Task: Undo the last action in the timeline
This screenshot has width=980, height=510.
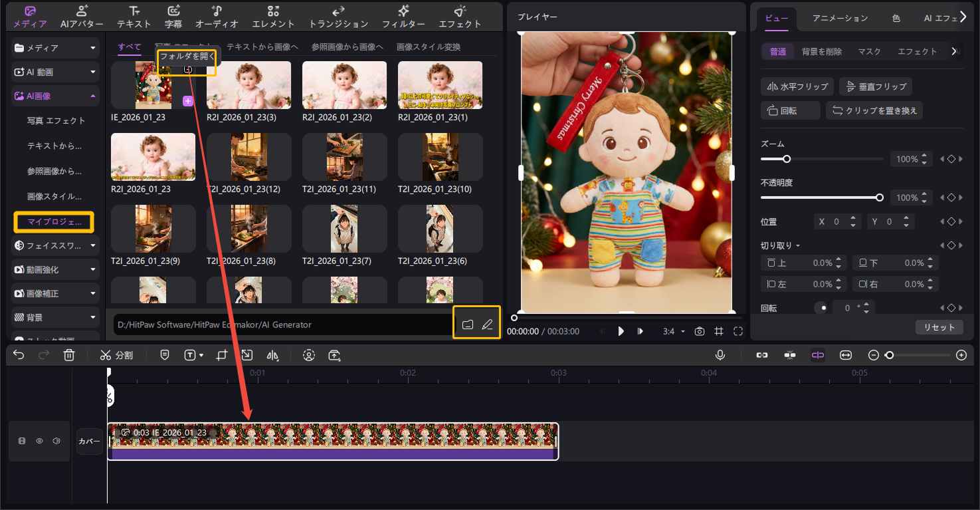Action: [x=19, y=355]
